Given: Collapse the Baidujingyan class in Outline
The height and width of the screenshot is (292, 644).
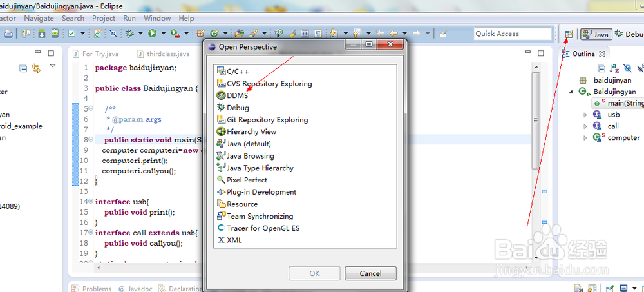Looking at the screenshot, I should 571,92.
